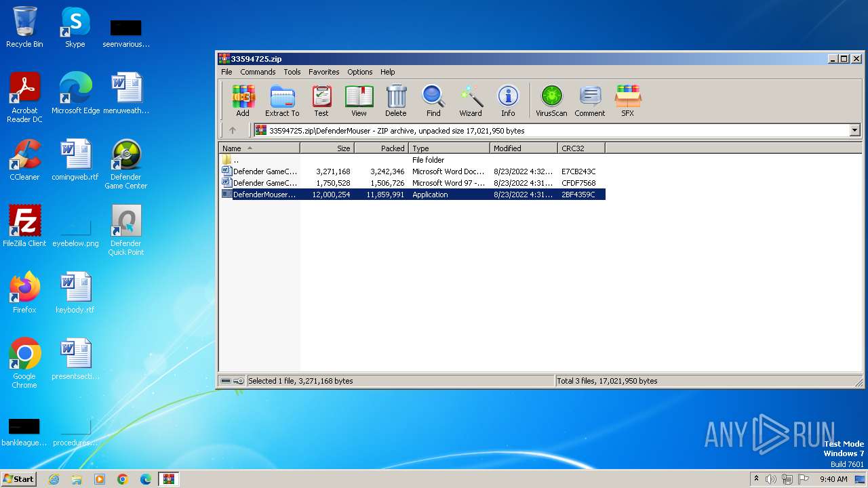Select the Acrobat Reader DC desktop icon
The image size is (868, 488).
[24, 98]
